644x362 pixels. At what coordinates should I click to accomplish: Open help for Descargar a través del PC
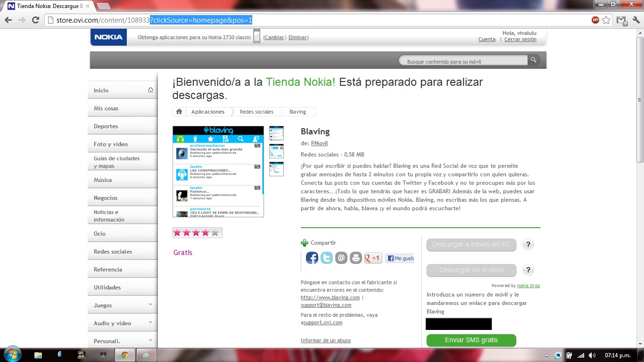pyautogui.click(x=528, y=245)
